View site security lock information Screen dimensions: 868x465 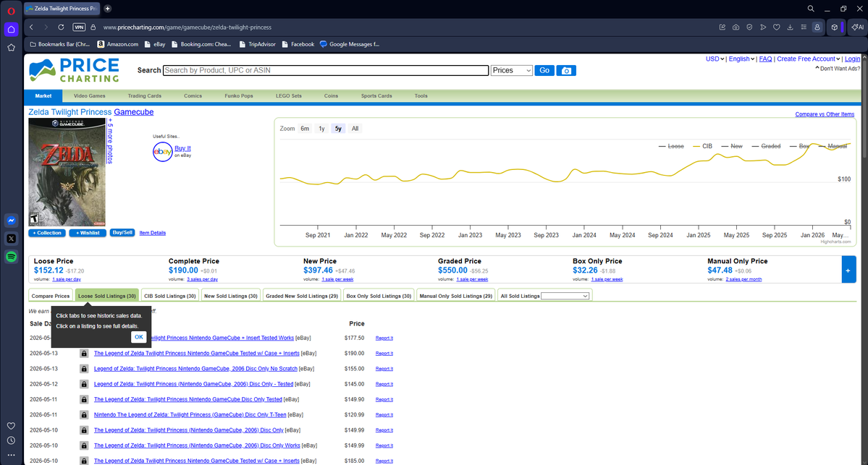[93, 27]
